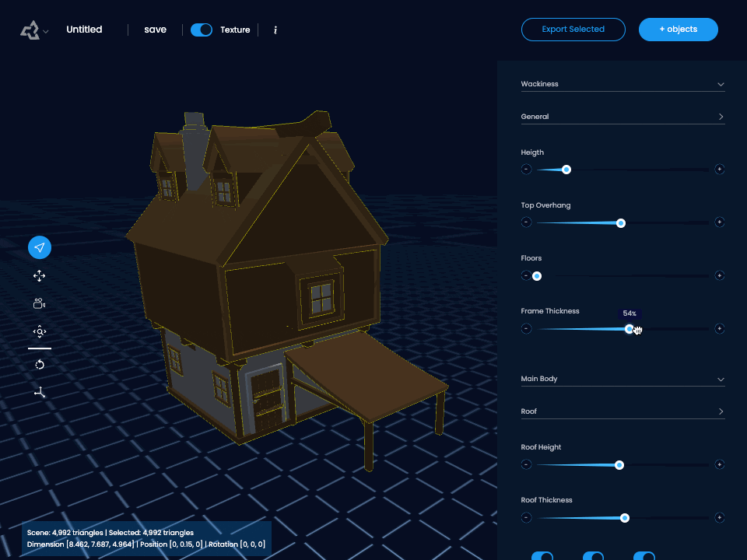This screenshot has height=560, width=747.
Task: Increase Roof Thickness with plus button
Action: tap(719, 518)
